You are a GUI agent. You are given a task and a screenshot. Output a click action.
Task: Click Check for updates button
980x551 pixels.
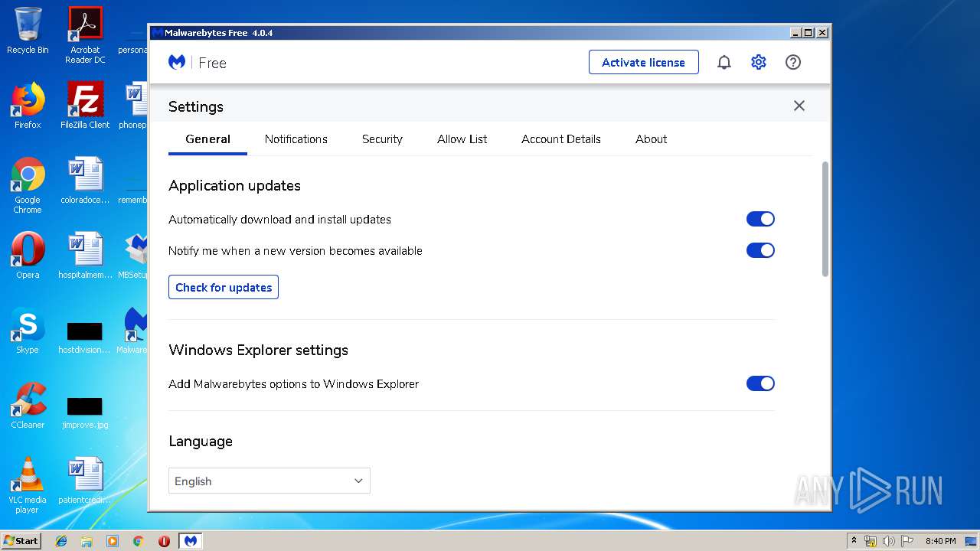click(x=224, y=287)
